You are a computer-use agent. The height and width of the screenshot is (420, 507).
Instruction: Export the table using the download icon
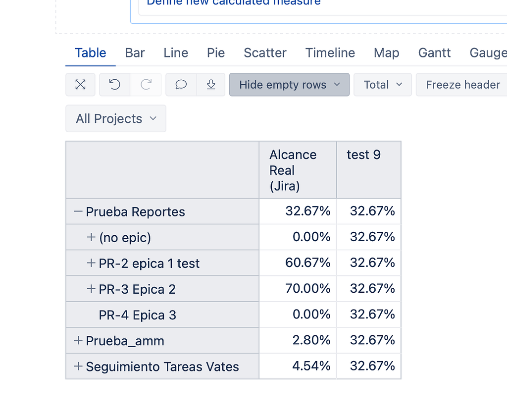click(211, 85)
